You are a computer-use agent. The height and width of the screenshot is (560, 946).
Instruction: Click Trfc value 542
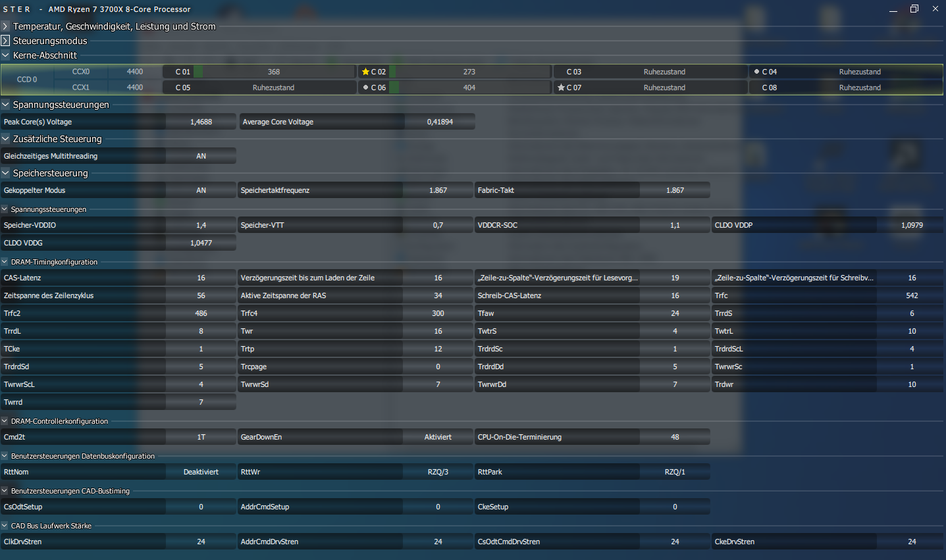912,295
